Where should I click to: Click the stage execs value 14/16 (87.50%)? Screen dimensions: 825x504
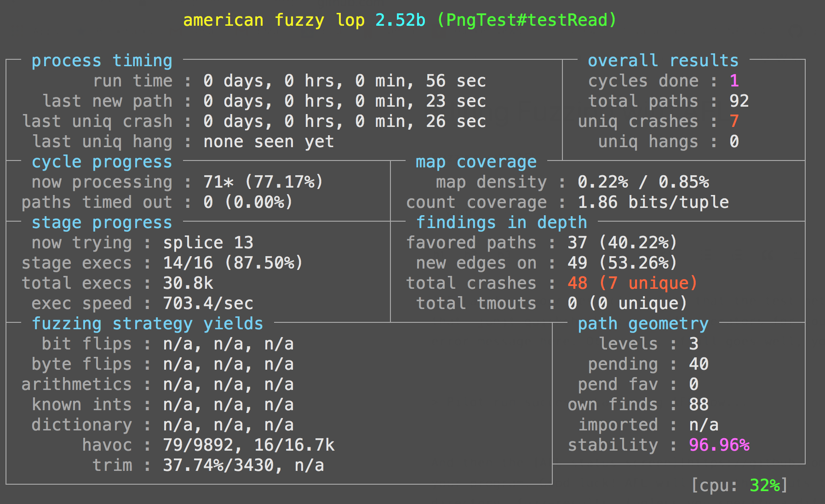pyautogui.click(x=233, y=263)
